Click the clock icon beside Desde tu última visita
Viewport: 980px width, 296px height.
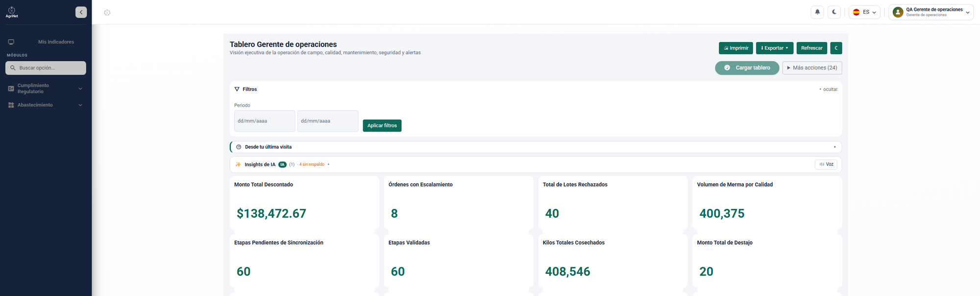pos(239,147)
